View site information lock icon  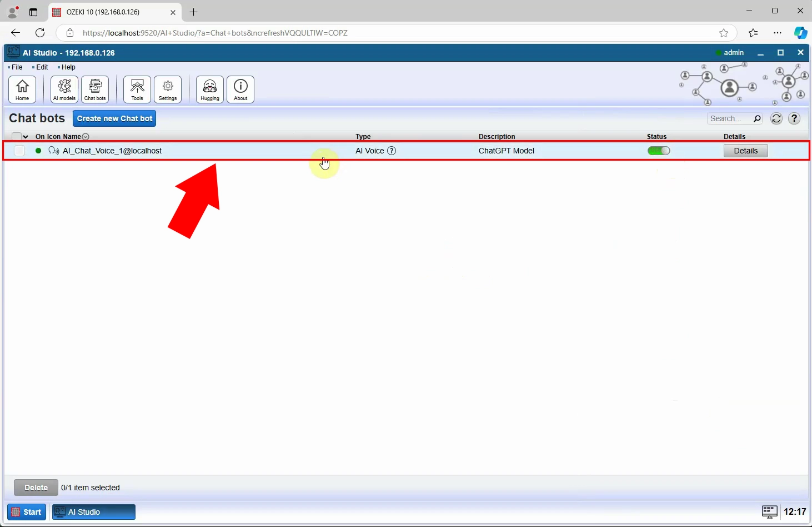click(70, 33)
